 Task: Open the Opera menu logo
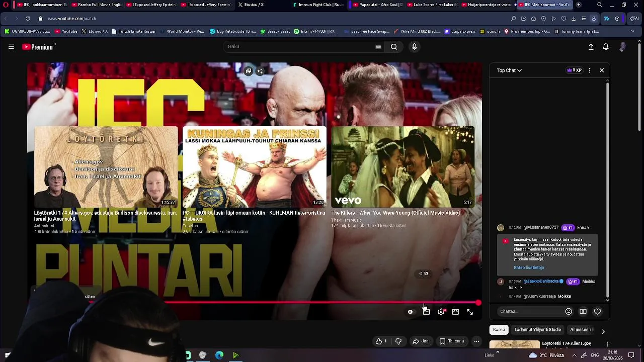tap(6, 5)
